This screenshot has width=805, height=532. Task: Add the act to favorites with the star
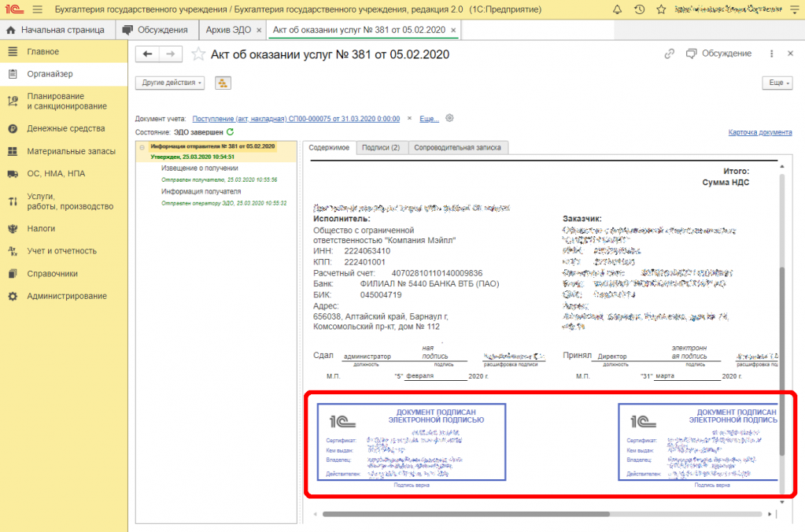click(x=198, y=54)
